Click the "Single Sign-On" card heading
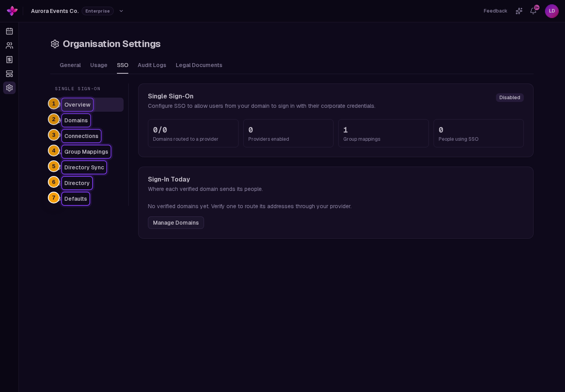This screenshot has width=565, height=392. tap(171, 96)
